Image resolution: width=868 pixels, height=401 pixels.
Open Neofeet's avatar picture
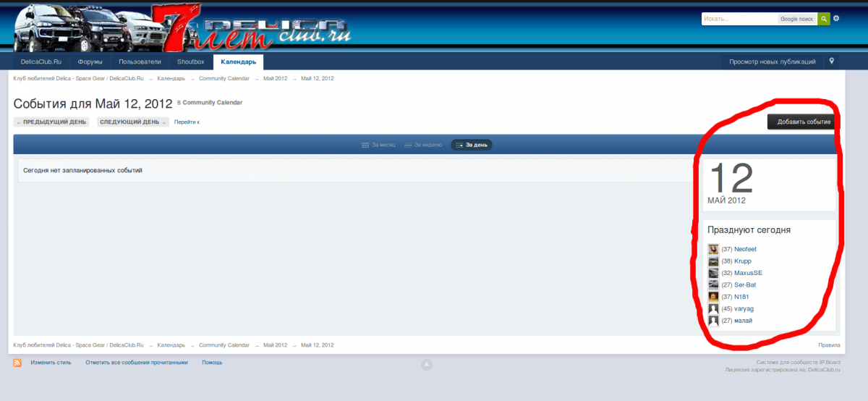713,249
